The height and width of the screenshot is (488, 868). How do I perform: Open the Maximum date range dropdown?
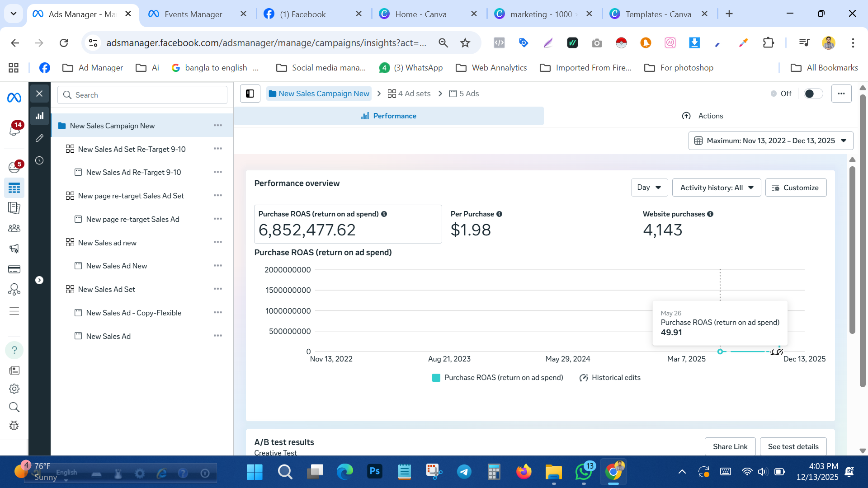770,141
